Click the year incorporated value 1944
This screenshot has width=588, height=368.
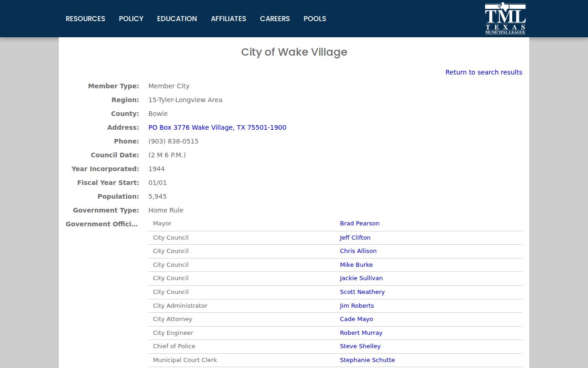point(157,169)
